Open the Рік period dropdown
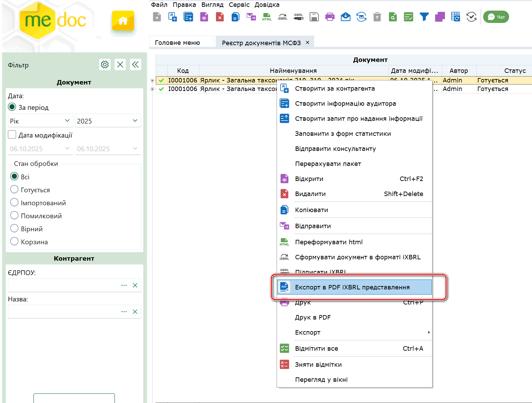The image size is (532, 403). click(40, 121)
